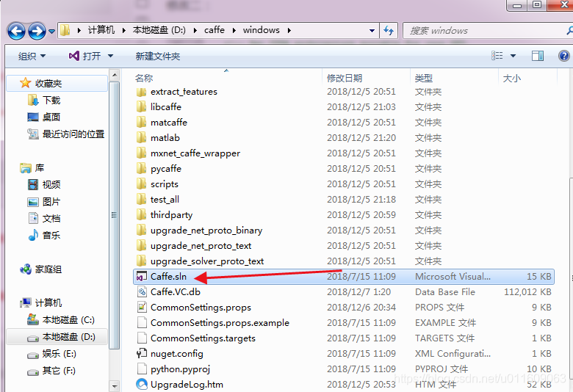573x392 pixels.
Task: Click the 打开 button with Visual Studio icon
Action: pos(84,57)
